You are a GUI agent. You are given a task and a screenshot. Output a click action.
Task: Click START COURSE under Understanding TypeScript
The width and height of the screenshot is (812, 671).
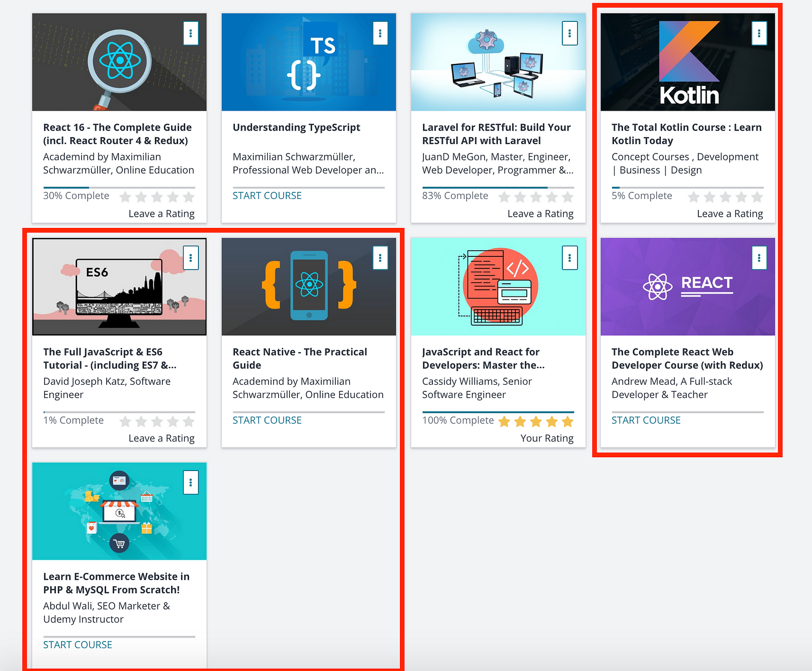pos(267,195)
